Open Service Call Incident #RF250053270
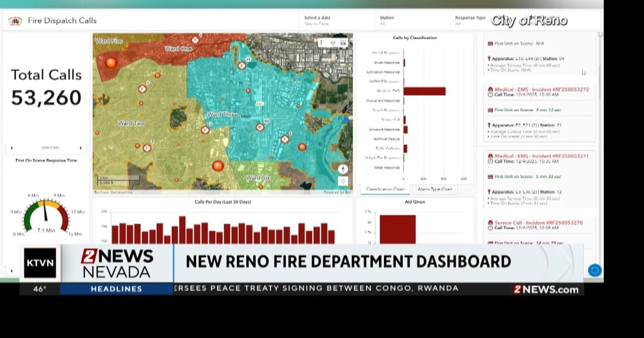This screenshot has width=644, height=338. 538,223
